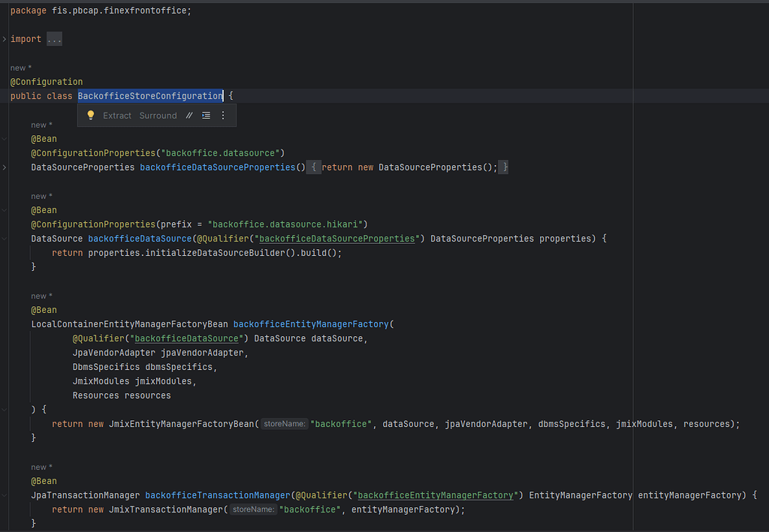Expand the collapsed import statements ellipsis
This screenshot has width=769, height=532.
(x=53, y=38)
